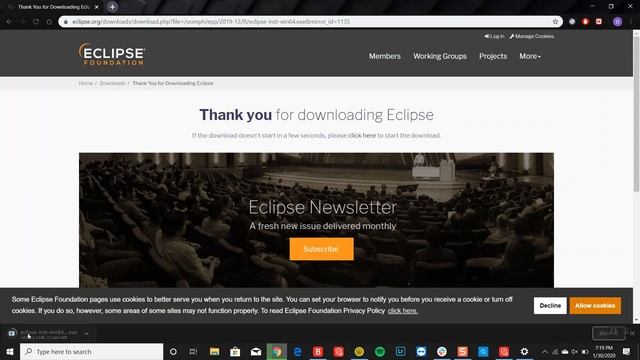640x360 pixels.
Task: Close the current browser tab
Action: pos(96,7)
